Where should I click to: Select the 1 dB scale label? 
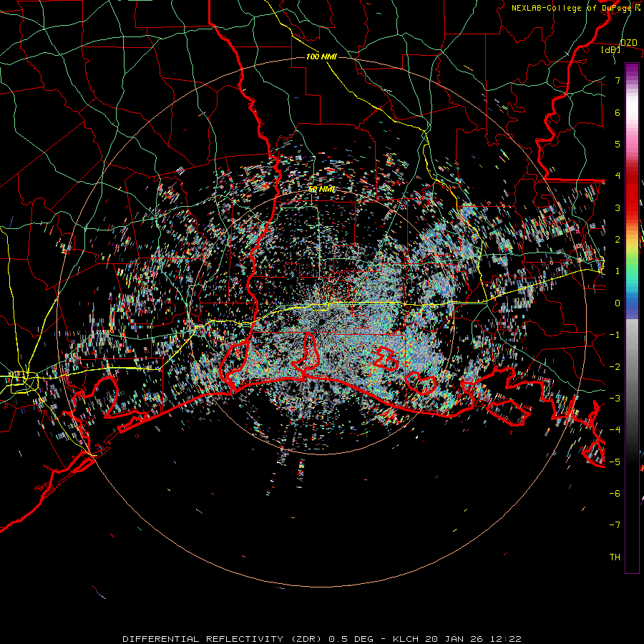(618, 271)
